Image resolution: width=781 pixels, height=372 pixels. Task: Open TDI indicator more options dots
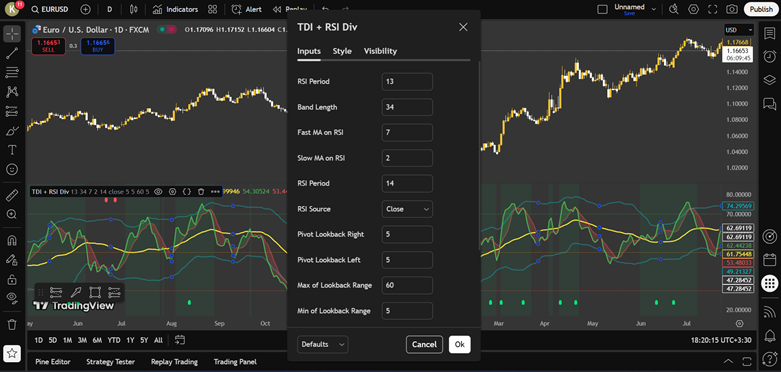click(x=215, y=191)
